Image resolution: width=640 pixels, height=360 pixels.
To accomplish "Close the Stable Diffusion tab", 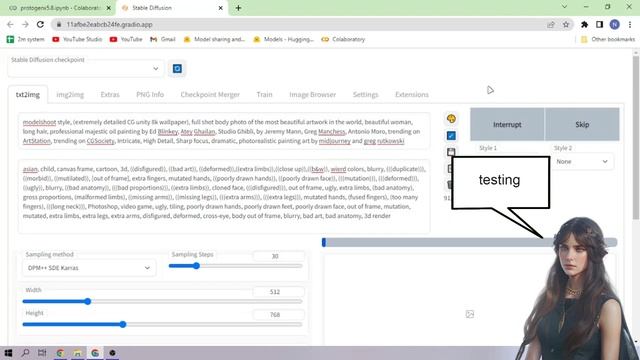I will coord(220,8).
